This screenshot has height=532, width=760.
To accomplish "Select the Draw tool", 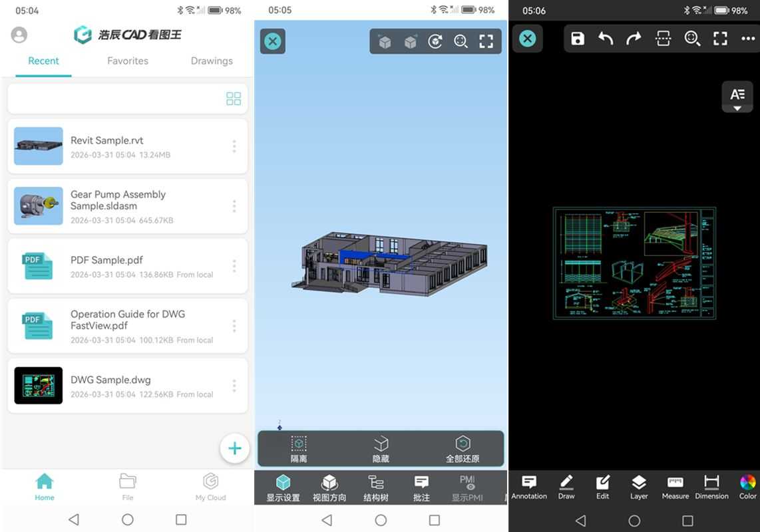I will coord(566,487).
